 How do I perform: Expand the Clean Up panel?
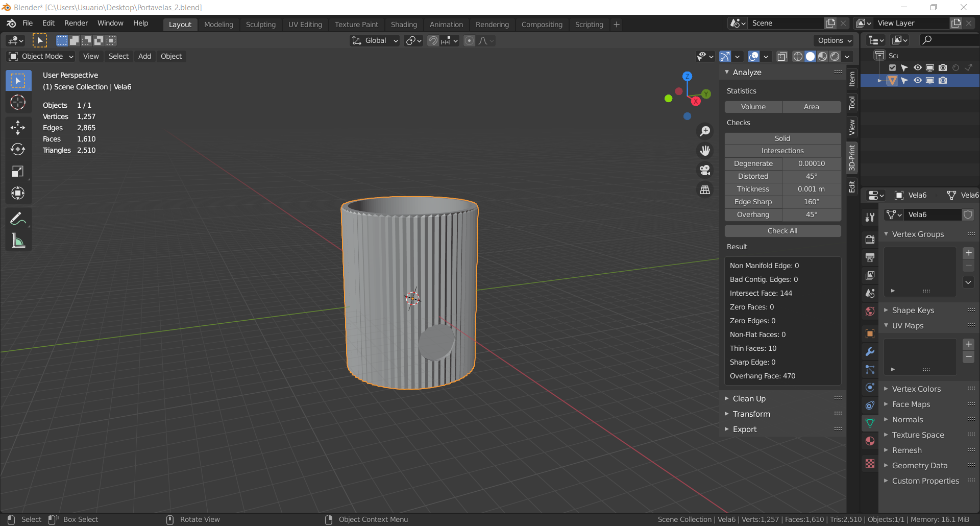click(x=749, y=399)
